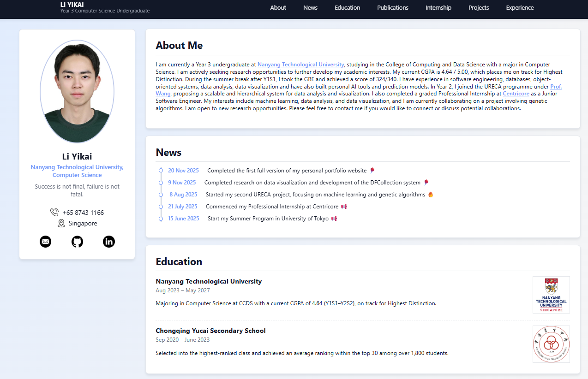The image size is (588, 379).
Task: Select the timeline dot beside 20 Nov 2025
Action: pos(160,170)
